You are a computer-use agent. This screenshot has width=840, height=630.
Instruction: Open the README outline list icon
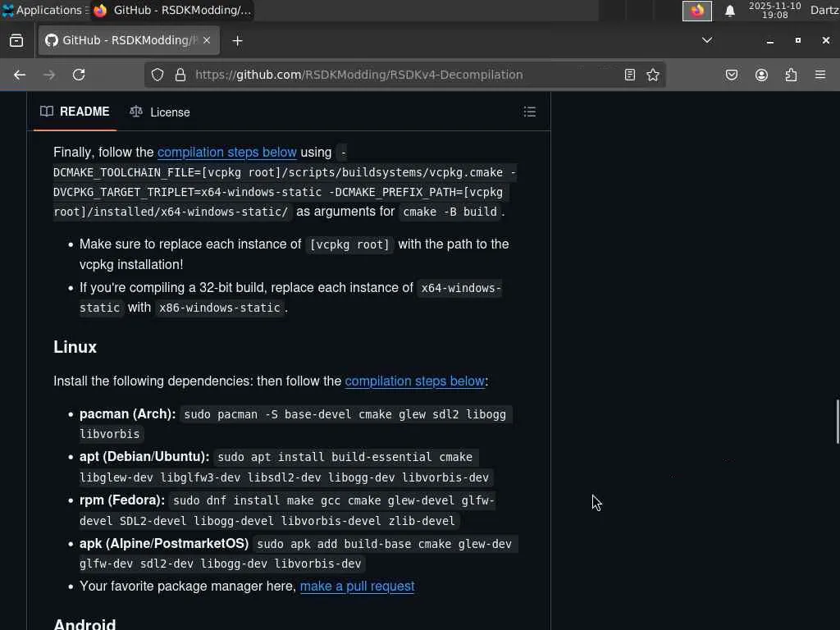[x=529, y=112]
